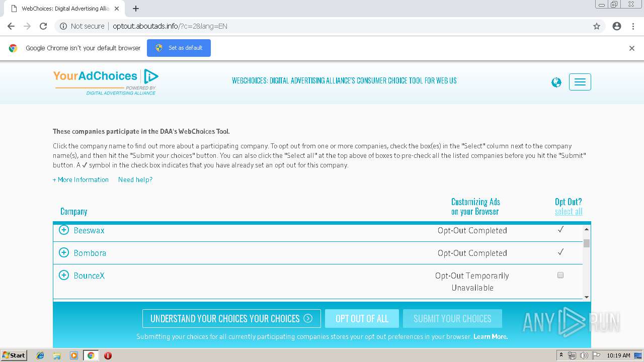
Task: Expand Bombora company details
Action: [x=64, y=252]
